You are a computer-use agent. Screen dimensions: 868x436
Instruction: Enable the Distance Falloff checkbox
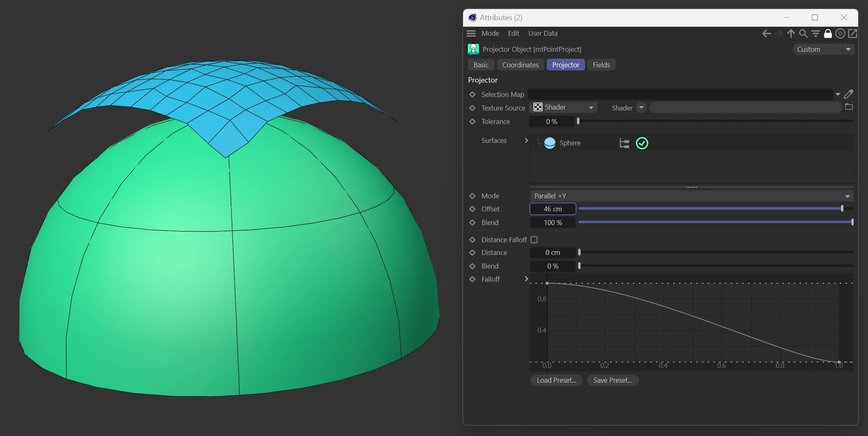534,240
